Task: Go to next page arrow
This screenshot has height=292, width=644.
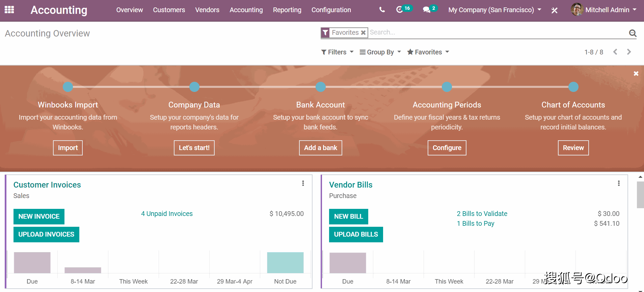Action: 628,52
